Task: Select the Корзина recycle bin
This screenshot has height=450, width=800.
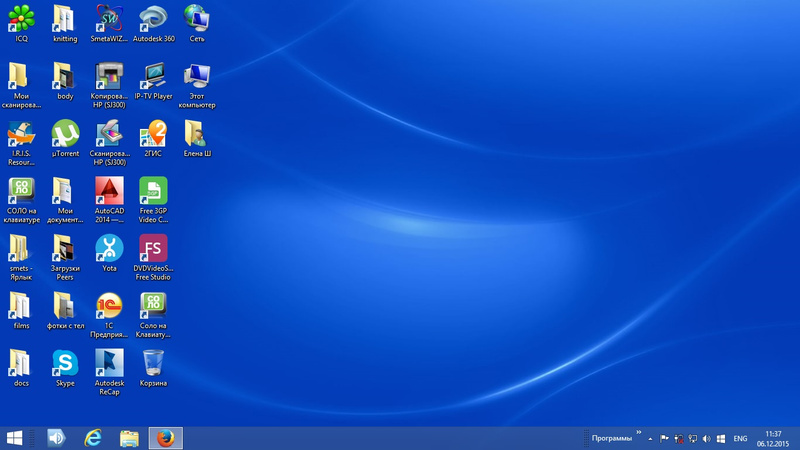Action: coord(153,363)
